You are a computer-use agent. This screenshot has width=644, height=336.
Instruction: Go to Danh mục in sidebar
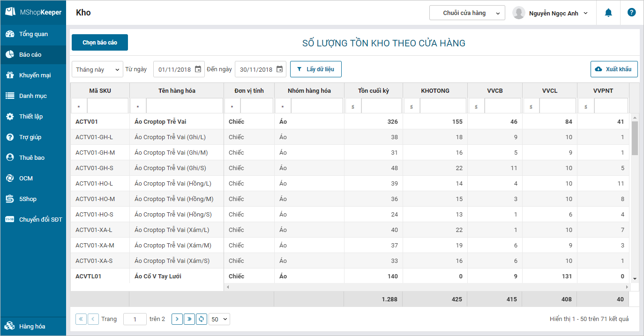coord(33,96)
